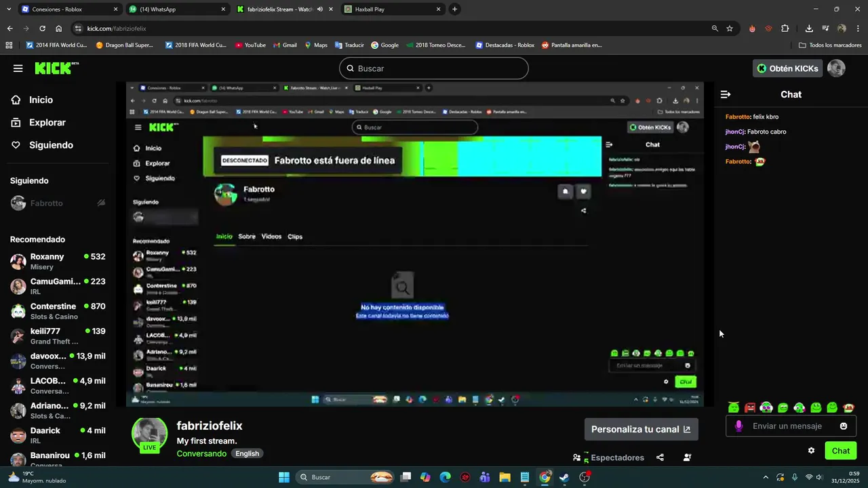Viewport: 868px width, 488px height.
Task: Reload the page
Action: [42, 28]
